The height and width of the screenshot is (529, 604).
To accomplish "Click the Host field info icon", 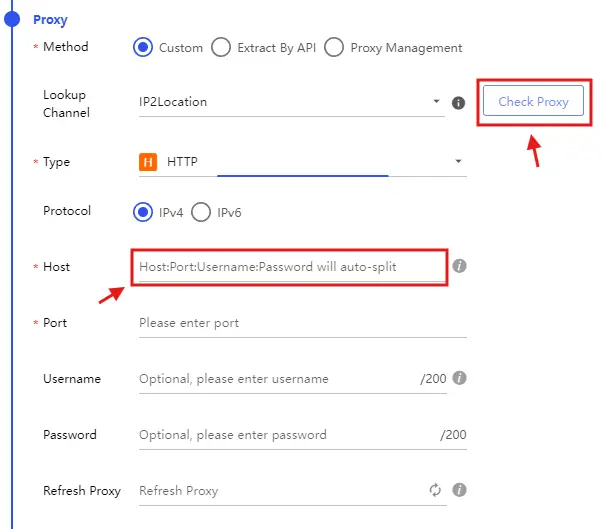I will 460,266.
